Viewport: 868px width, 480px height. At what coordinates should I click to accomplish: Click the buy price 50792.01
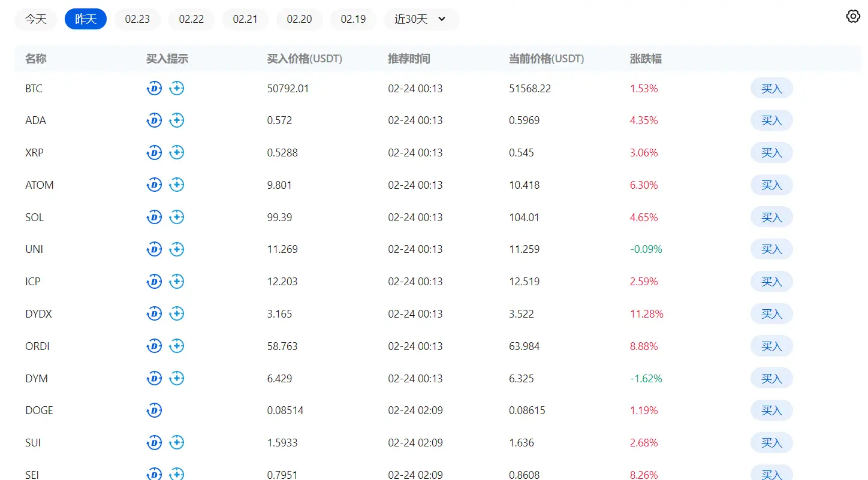[288, 89]
